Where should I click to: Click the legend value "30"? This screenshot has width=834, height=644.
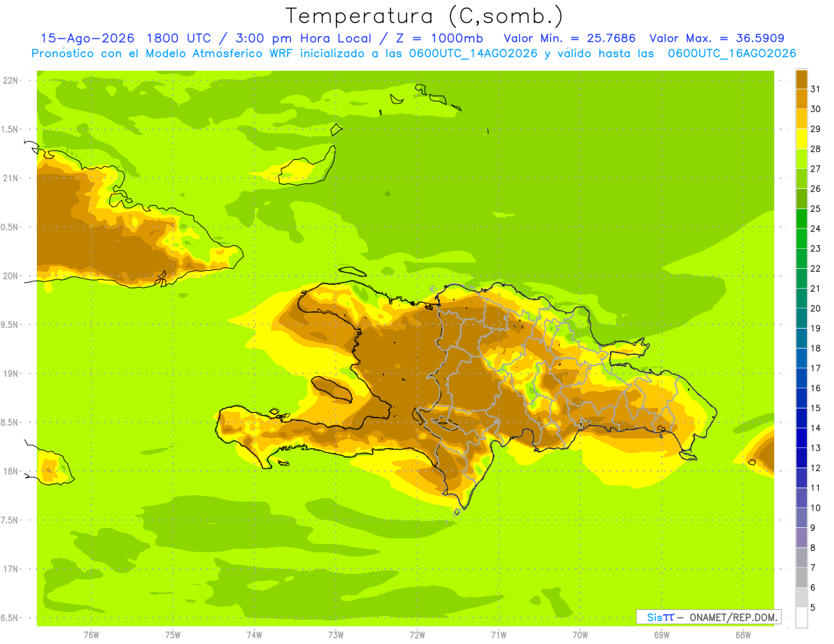coord(816,109)
